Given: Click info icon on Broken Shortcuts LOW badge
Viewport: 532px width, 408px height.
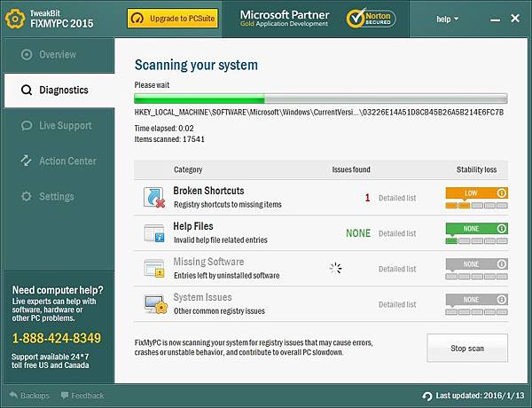Looking at the screenshot, I should tap(502, 192).
